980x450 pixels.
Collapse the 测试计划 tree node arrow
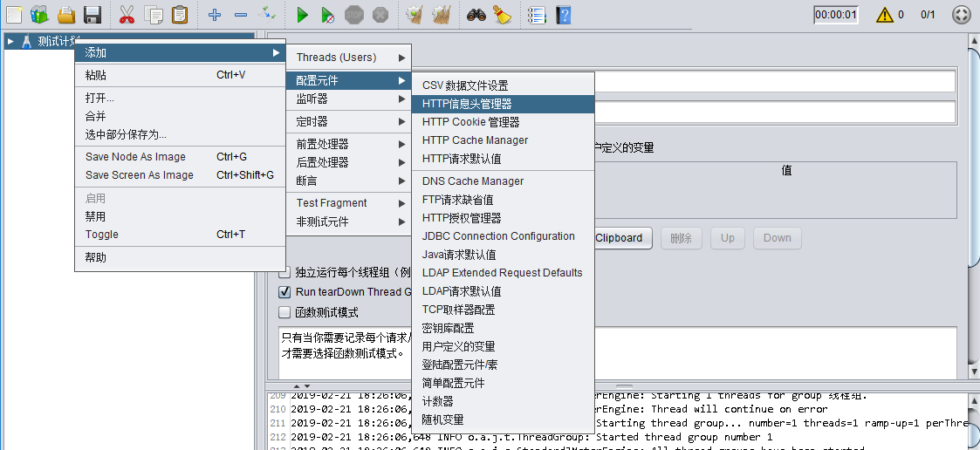point(10,41)
